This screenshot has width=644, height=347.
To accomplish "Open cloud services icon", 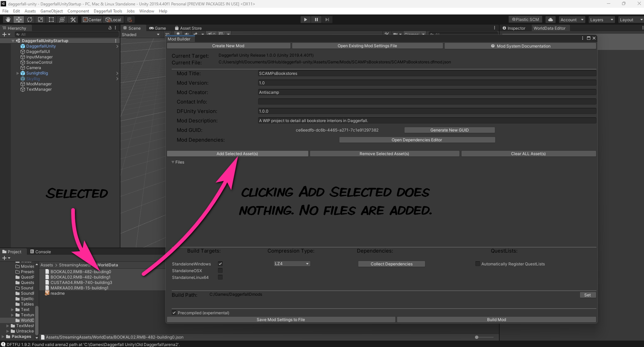I will [x=551, y=20].
